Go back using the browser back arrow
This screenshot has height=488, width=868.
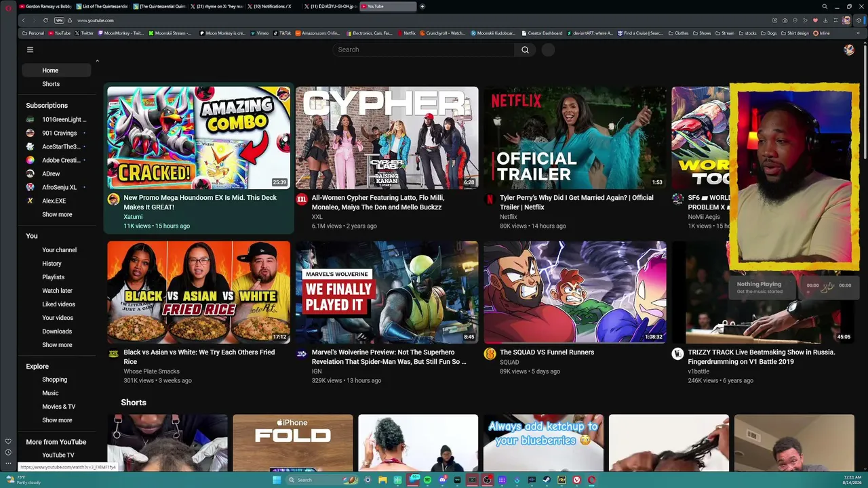(x=23, y=20)
